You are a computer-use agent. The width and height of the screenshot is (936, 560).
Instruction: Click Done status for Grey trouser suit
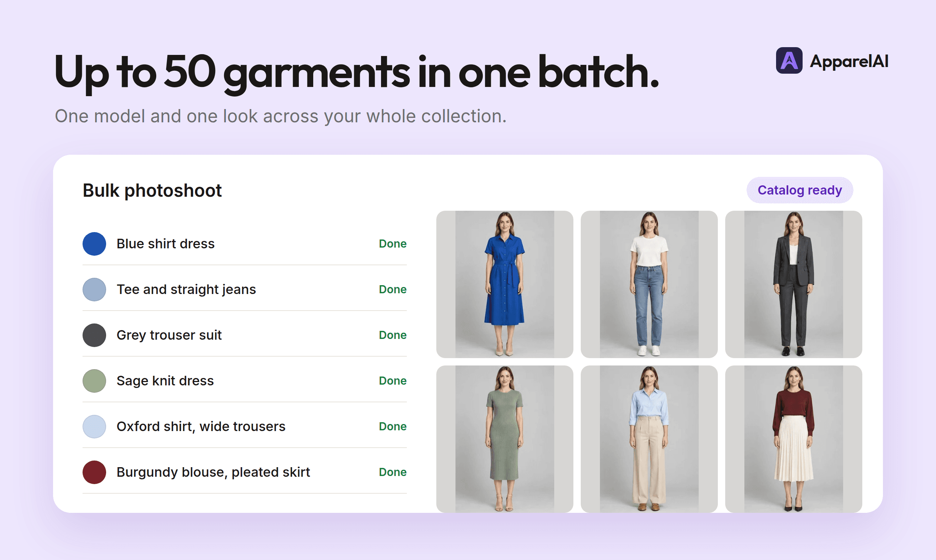pyautogui.click(x=392, y=335)
